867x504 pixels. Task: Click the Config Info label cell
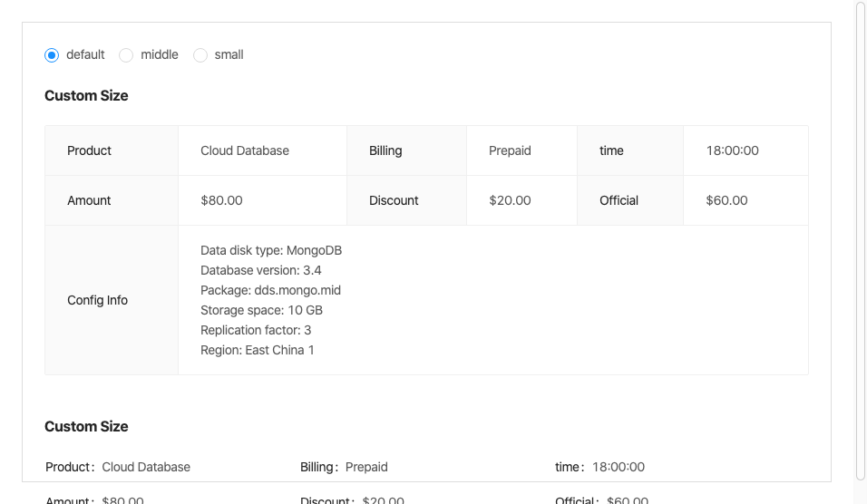point(98,300)
